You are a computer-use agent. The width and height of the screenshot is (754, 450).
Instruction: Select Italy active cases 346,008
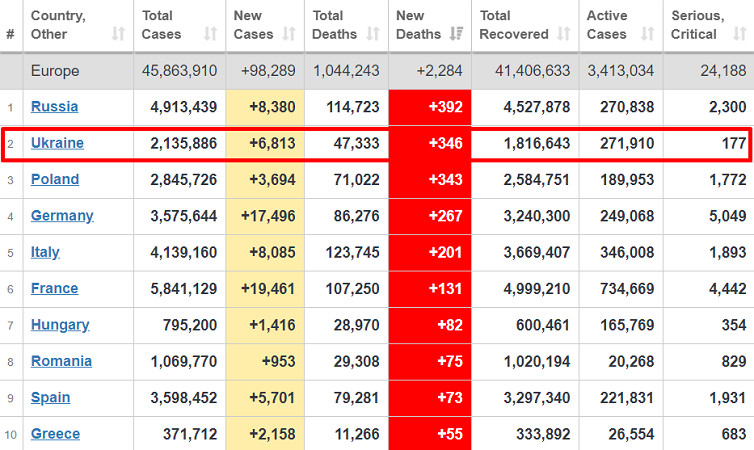[627, 252]
